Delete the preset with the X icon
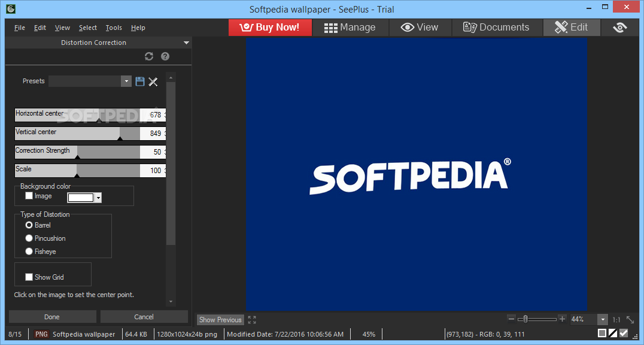Viewport: 644px width, 345px height. pyautogui.click(x=153, y=81)
